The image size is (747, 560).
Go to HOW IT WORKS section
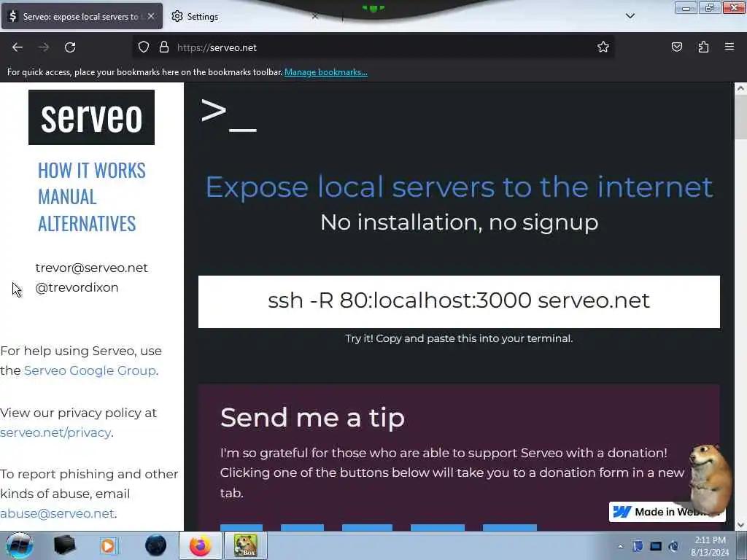92,171
